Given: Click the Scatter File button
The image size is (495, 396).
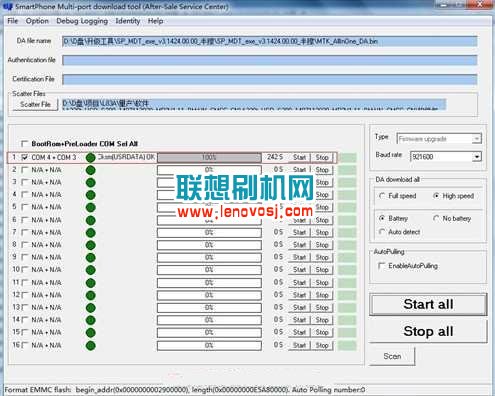Looking at the screenshot, I should 35,104.
